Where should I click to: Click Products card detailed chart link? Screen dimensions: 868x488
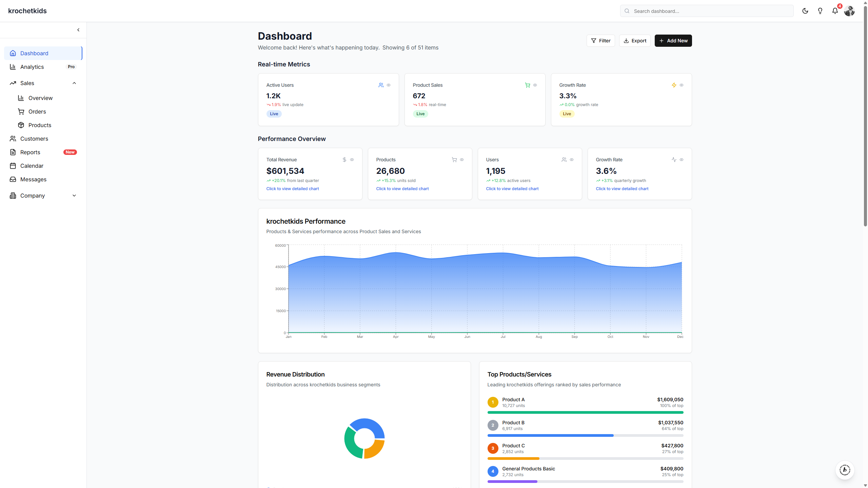click(x=402, y=189)
